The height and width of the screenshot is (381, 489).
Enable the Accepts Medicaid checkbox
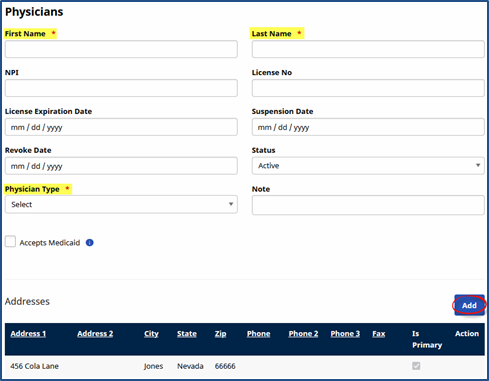[10, 242]
